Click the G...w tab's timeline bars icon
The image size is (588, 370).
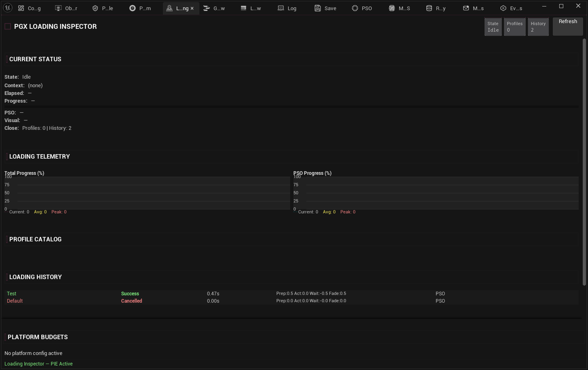(x=207, y=8)
